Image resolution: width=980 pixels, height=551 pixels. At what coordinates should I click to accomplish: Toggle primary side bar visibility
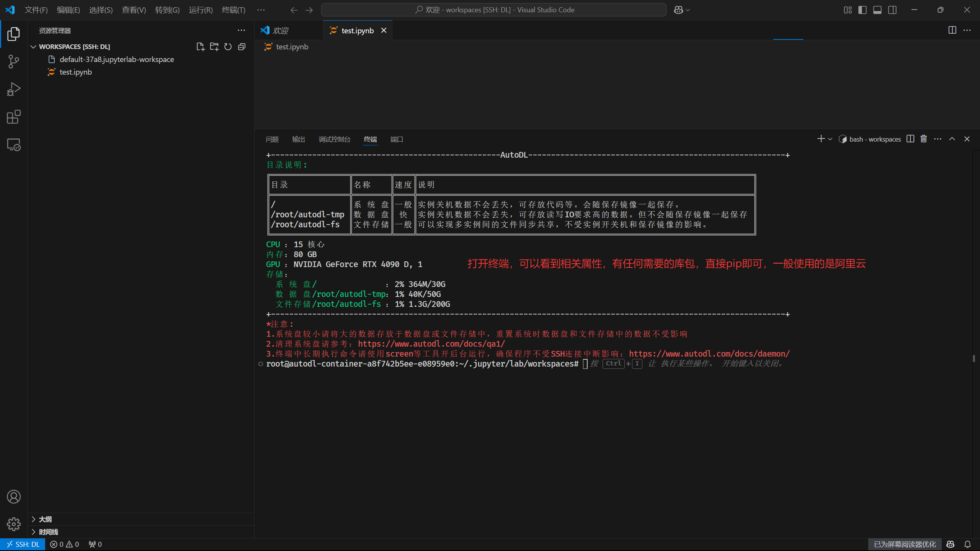tap(862, 10)
